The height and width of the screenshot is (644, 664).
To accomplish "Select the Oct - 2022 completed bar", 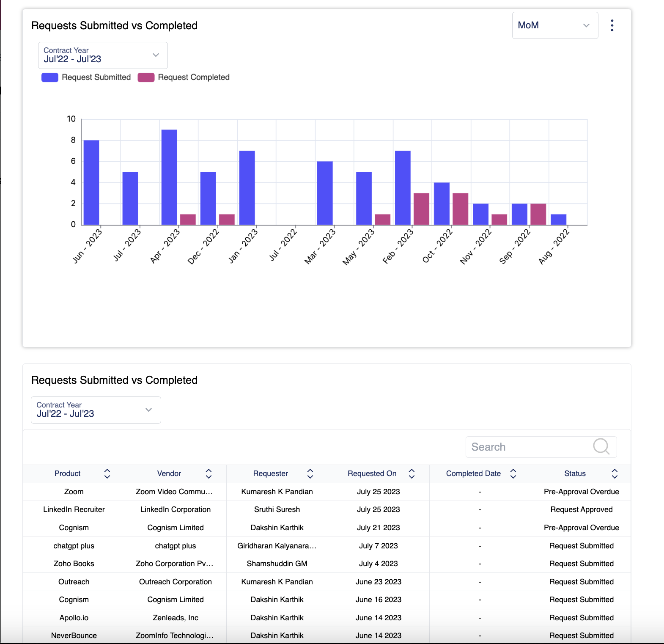I will [461, 209].
